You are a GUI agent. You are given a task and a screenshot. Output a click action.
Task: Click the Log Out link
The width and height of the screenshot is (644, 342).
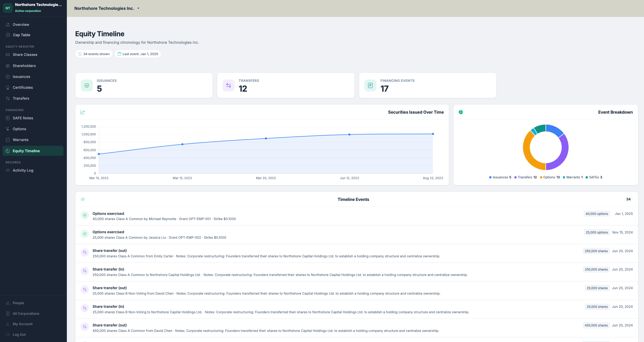point(19,334)
